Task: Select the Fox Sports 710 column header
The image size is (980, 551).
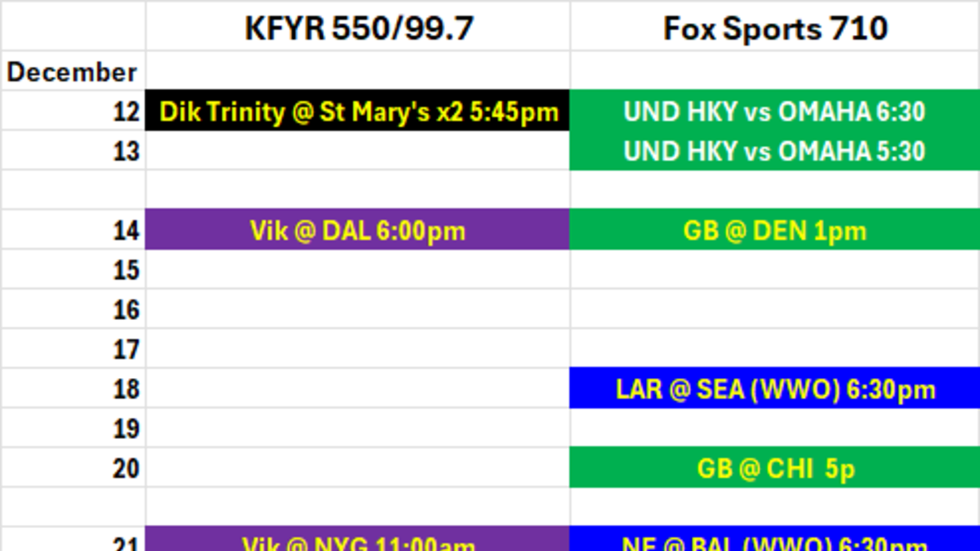Action: pos(774,29)
